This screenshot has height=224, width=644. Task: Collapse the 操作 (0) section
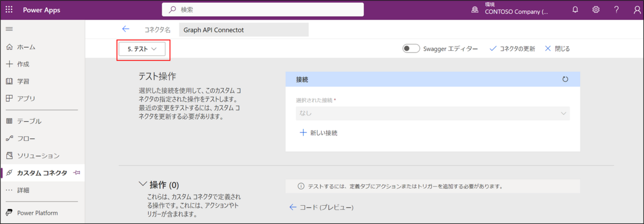(x=142, y=184)
